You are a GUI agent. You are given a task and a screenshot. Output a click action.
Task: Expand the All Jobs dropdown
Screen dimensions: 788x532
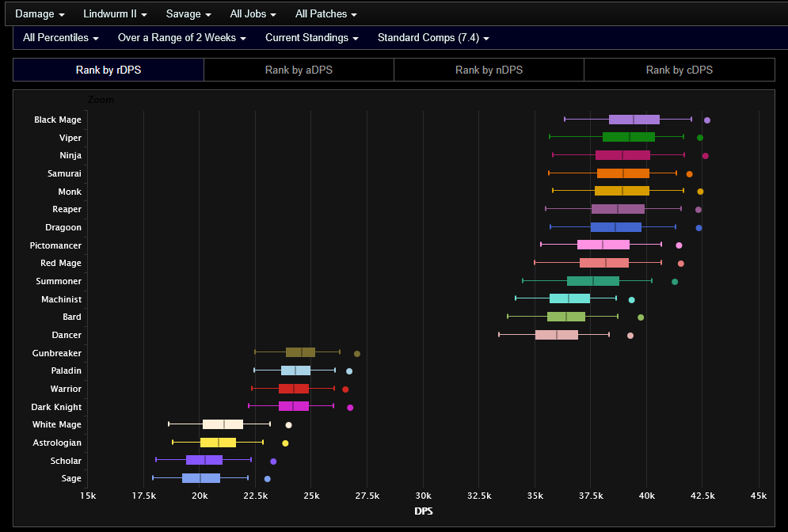pos(253,14)
